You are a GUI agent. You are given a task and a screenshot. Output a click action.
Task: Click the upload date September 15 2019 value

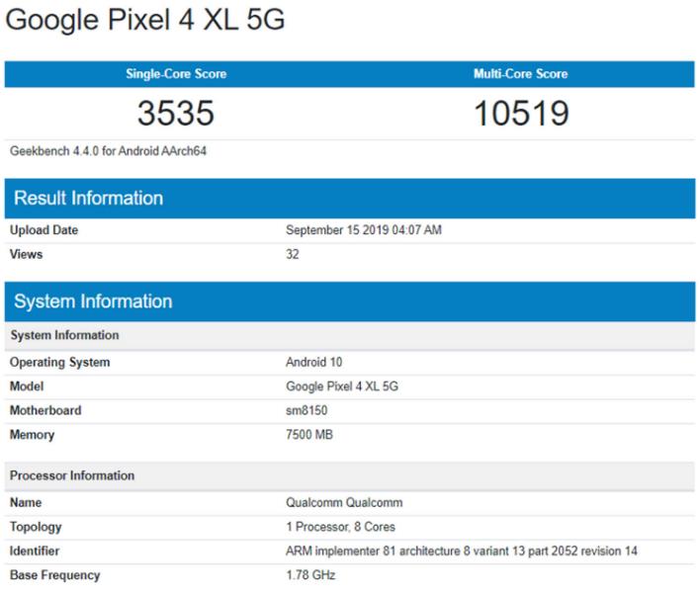pyautogui.click(x=364, y=230)
